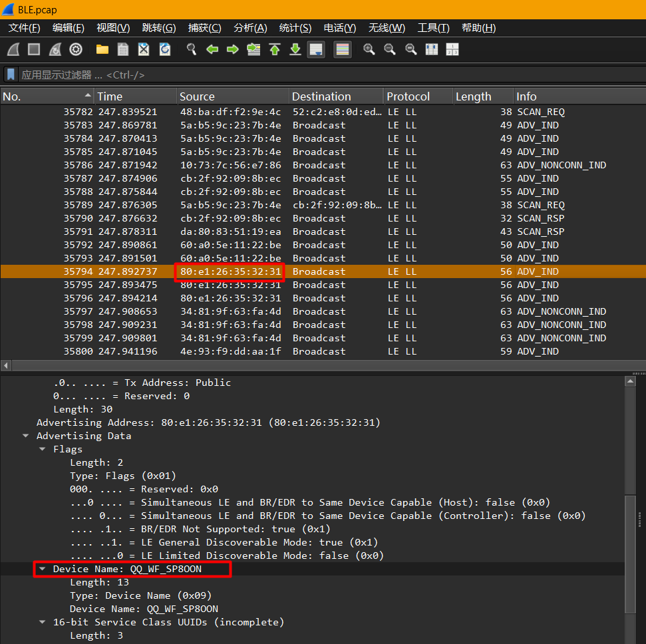The height and width of the screenshot is (644, 646).
Task: Open the 统计(S) menu
Action: pos(295,27)
